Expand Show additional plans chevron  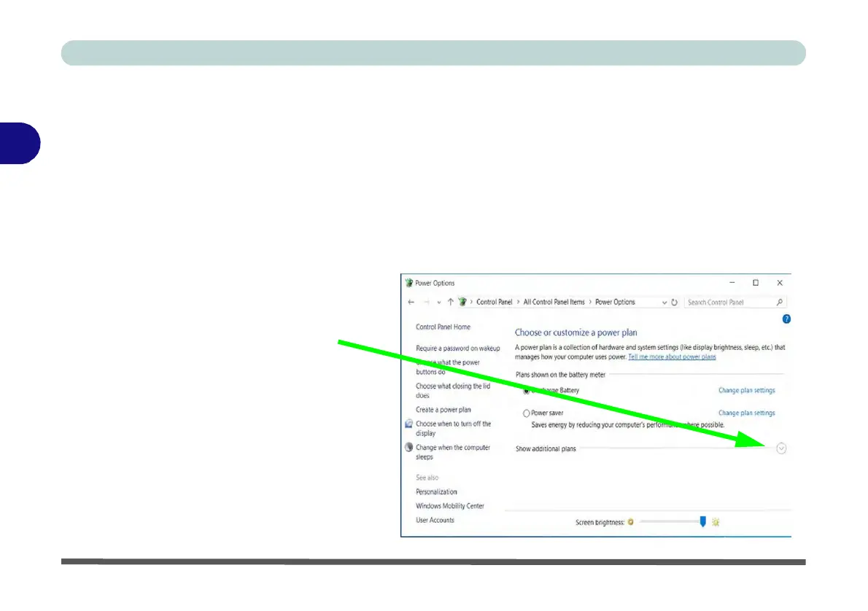pos(781,448)
